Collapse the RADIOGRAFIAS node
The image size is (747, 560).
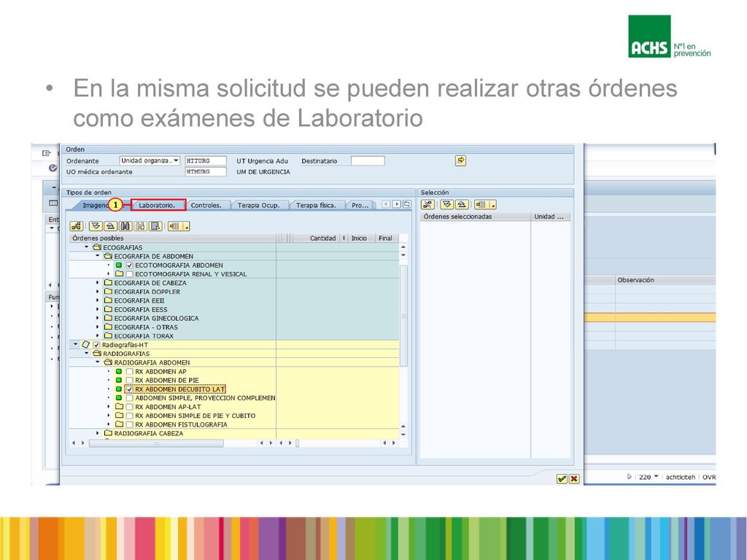click(87, 354)
